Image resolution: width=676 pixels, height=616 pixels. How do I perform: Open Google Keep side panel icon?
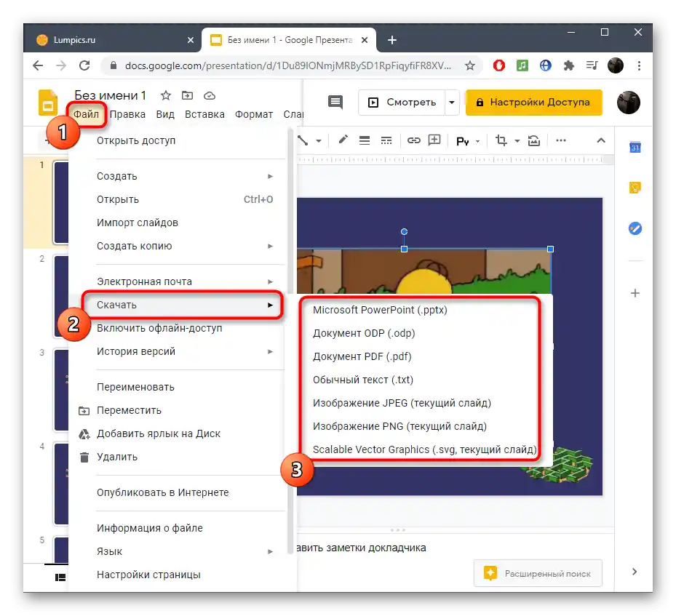tap(635, 188)
